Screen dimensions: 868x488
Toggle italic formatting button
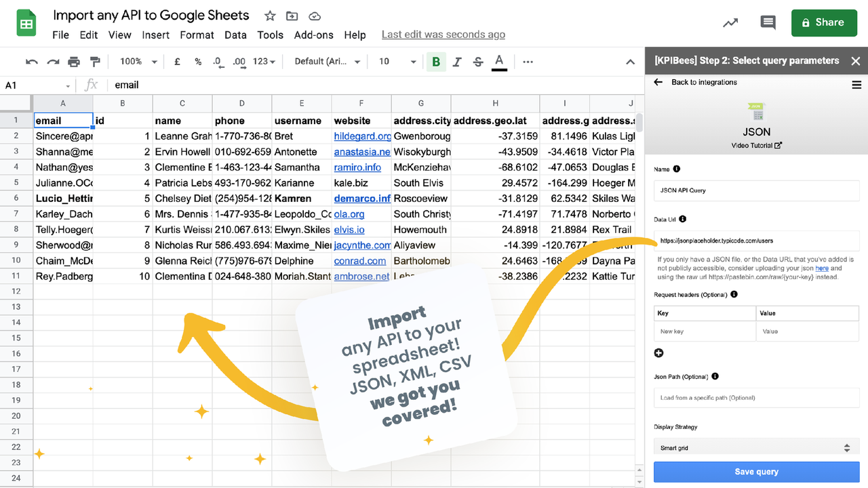pyautogui.click(x=457, y=62)
